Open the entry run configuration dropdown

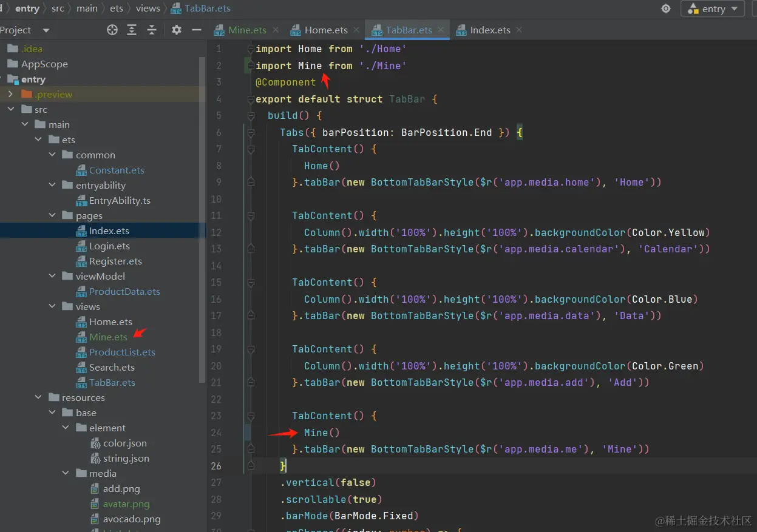click(x=713, y=8)
